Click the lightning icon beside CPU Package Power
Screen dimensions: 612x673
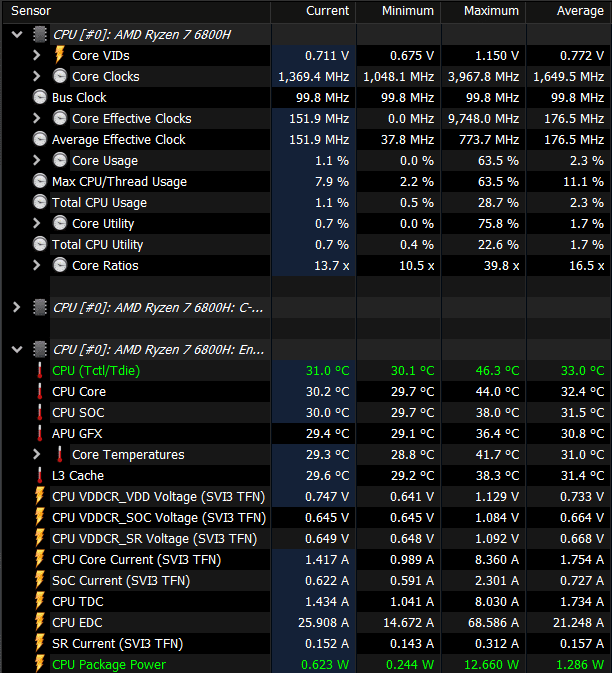pos(40,664)
